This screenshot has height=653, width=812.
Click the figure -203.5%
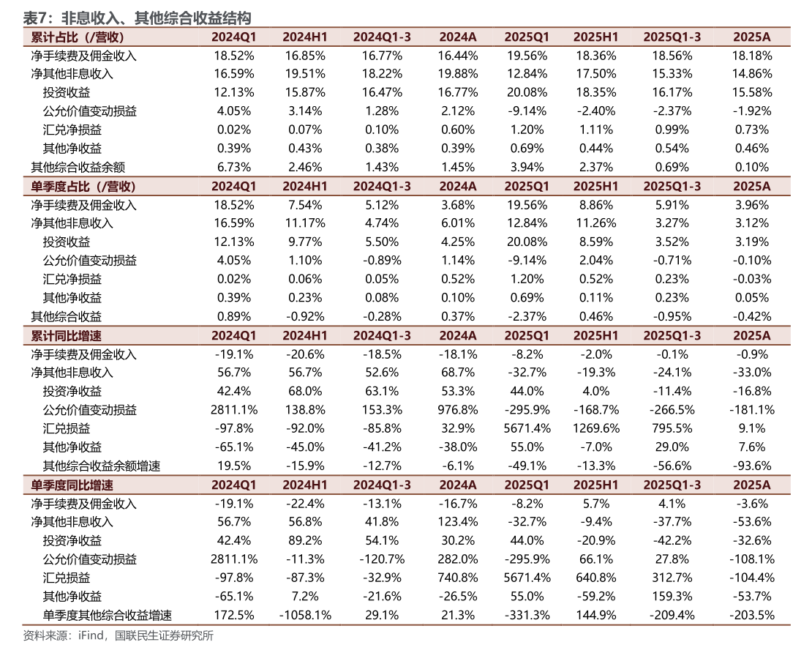pyautogui.click(x=752, y=615)
